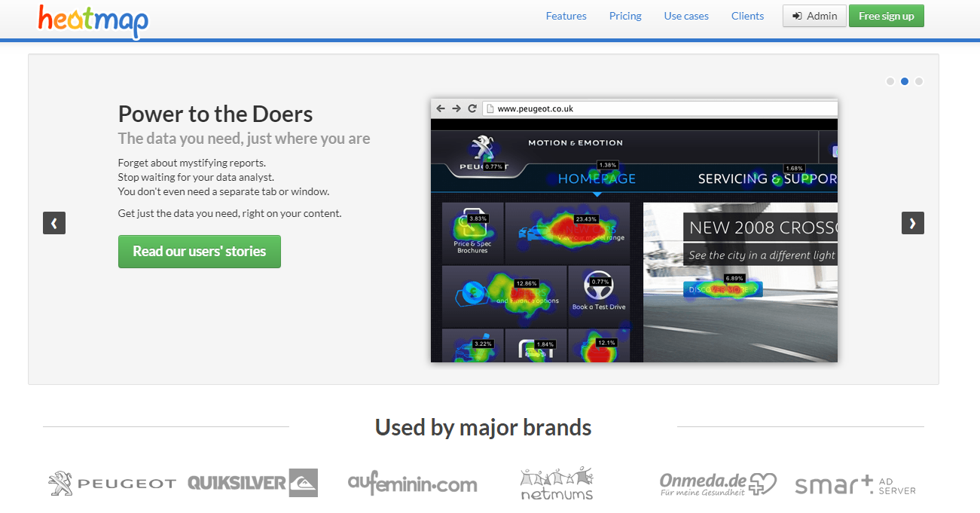Visit the Clients navigation link
Viewport: 980px width, 513px height.
pyautogui.click(x=747, y=16)
